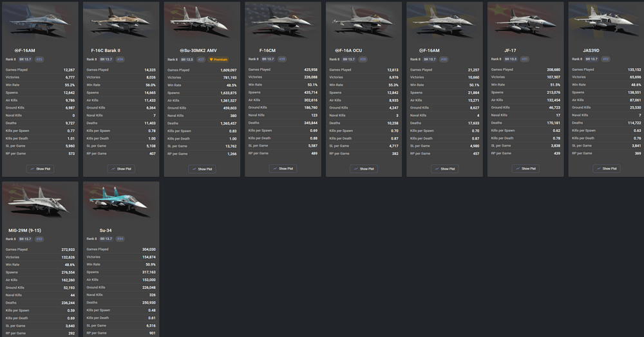Open the JF-17 aircraft image
Screen dimensions: 644x337
[526, 21]
